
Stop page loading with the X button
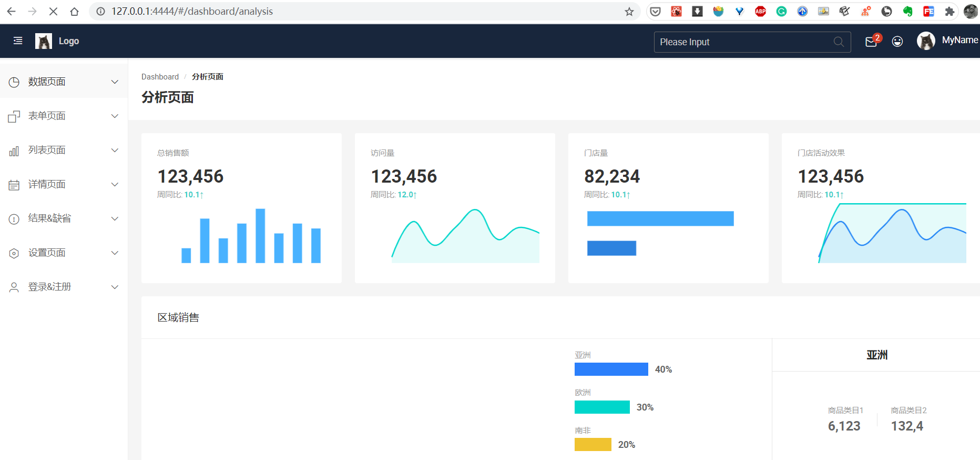coord(53,12)
